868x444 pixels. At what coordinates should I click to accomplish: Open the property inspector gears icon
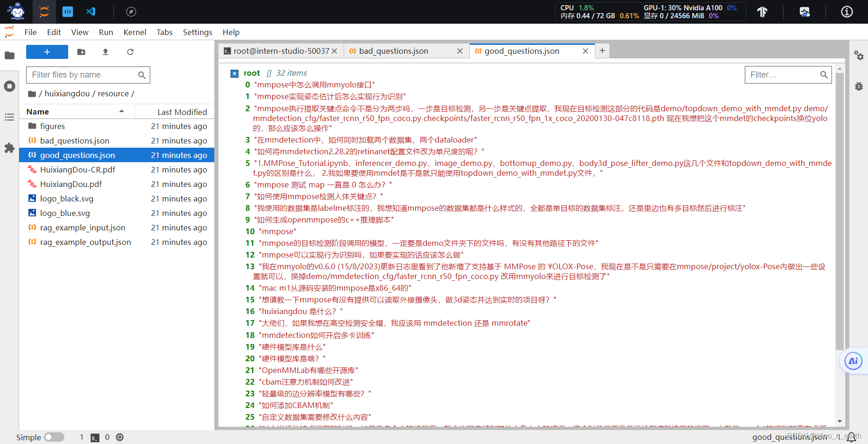[x=859, y=55]
